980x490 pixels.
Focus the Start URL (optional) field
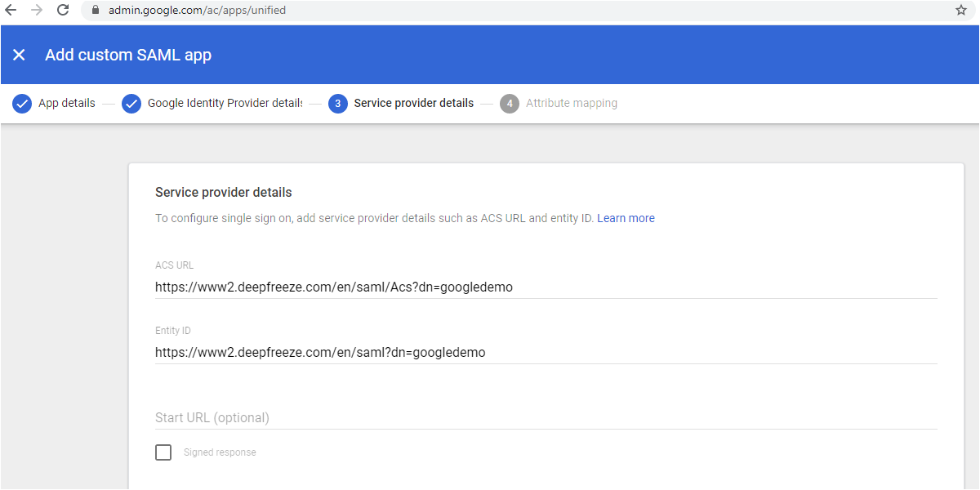pyautogui.click(x=546, y=417)
